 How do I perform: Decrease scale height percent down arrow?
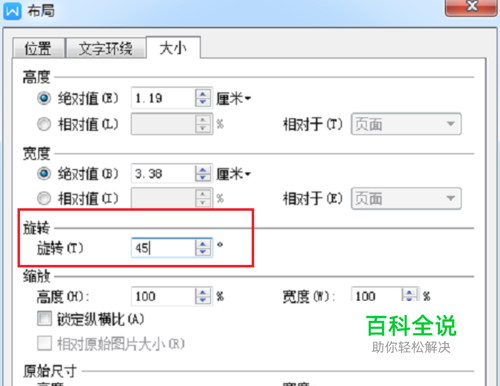203,300
